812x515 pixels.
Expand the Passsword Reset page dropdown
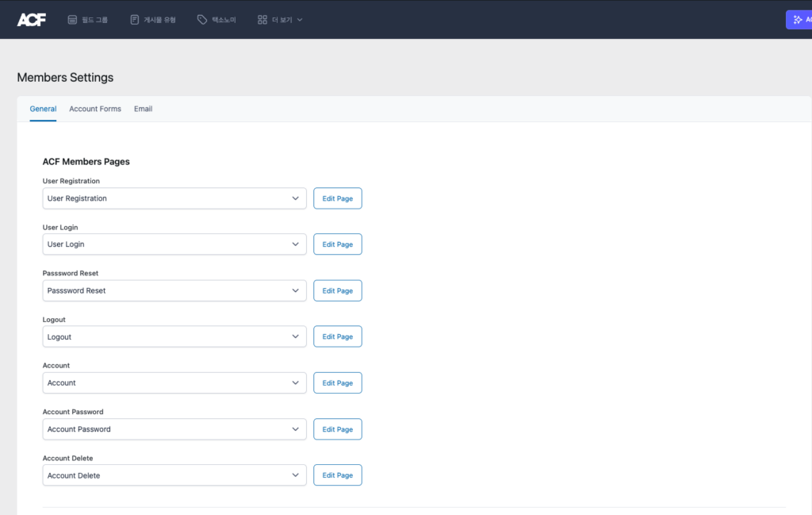(x=174, y=290)
